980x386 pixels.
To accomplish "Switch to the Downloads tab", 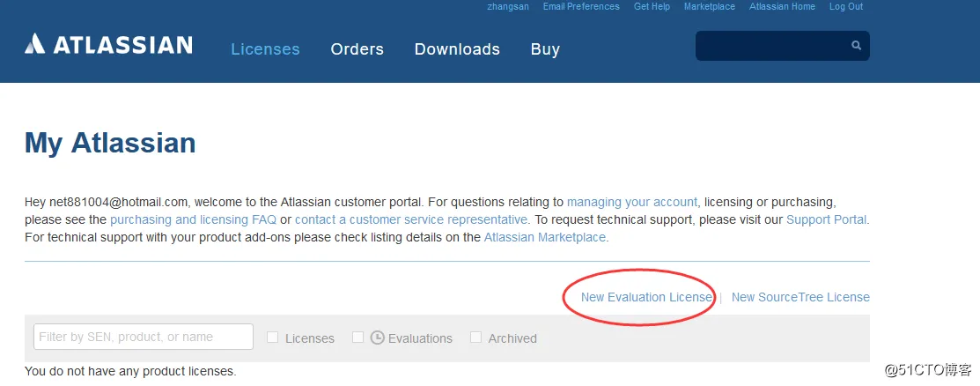I will [457, 49].
